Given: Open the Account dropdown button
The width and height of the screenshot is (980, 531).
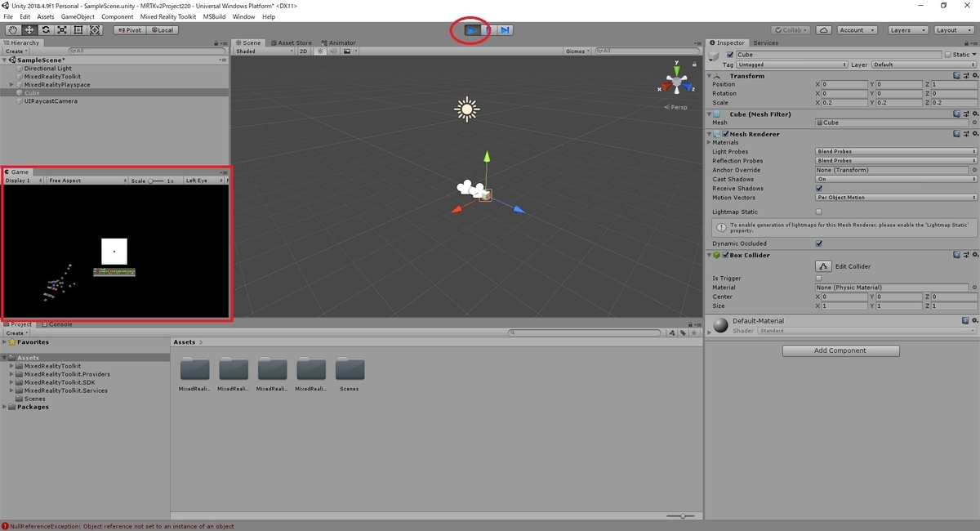Looking at the screenshot, I should click(x=857, y=30).
